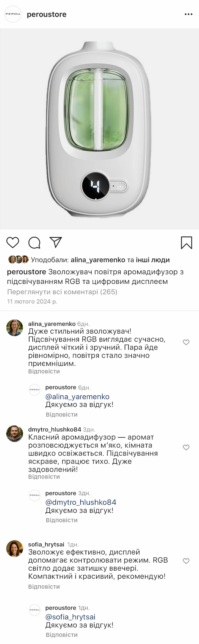Image resolution: width=199 pixels, height=644 pixels.
Task: Reply to dmytro_hlushko84's comment
Action: click(x=44, y=477)
